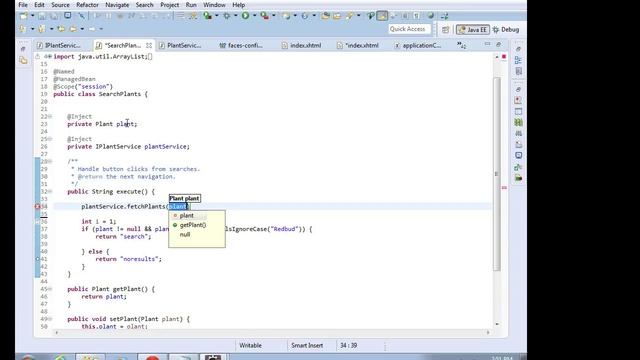Click the green Run button icon
The height and width of the screenshot is (360, 640).
coord(245,16)
